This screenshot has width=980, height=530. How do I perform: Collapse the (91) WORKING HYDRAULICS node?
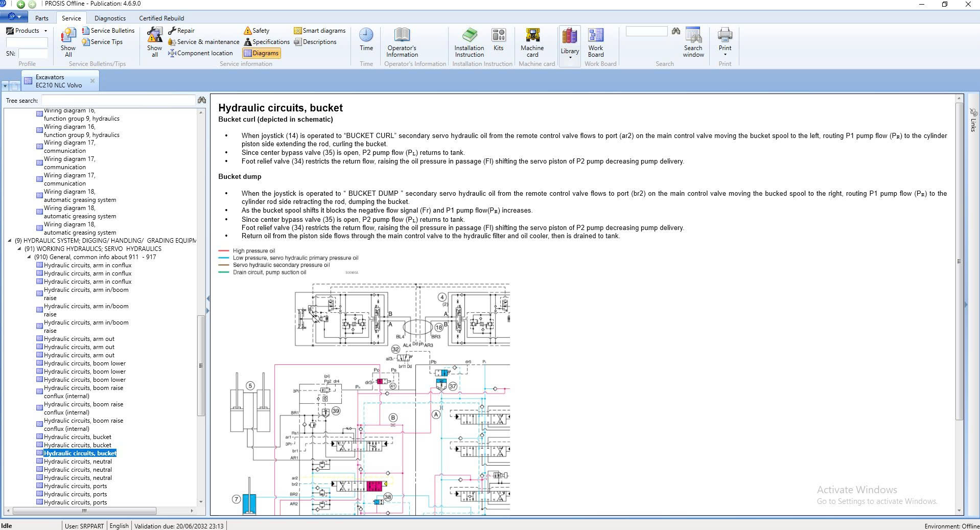tap(19, 249)
